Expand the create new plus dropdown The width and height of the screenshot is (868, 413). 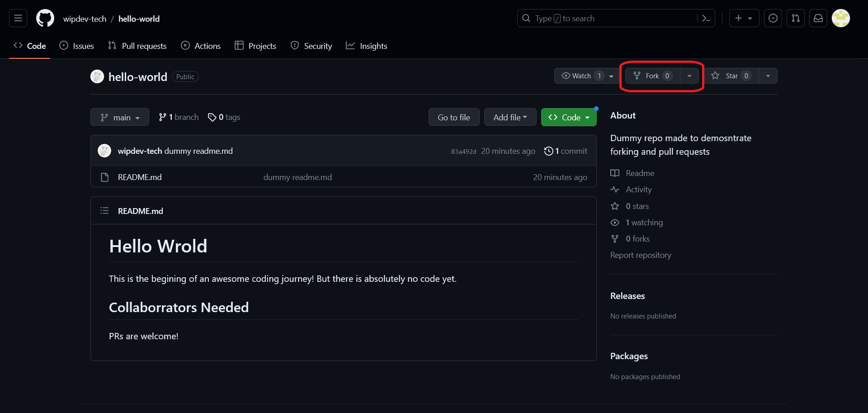coord(744,18)
